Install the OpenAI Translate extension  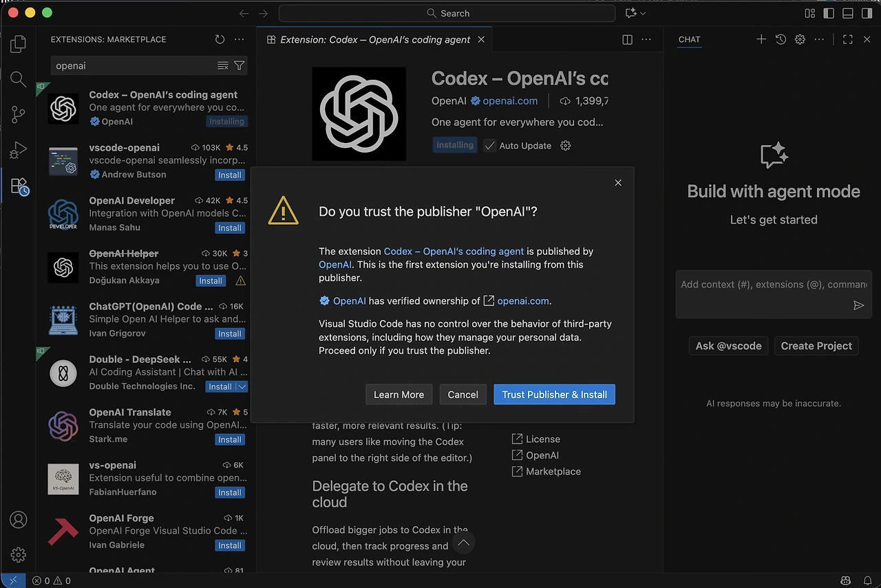pyautogui.click(x=229, y=439)
